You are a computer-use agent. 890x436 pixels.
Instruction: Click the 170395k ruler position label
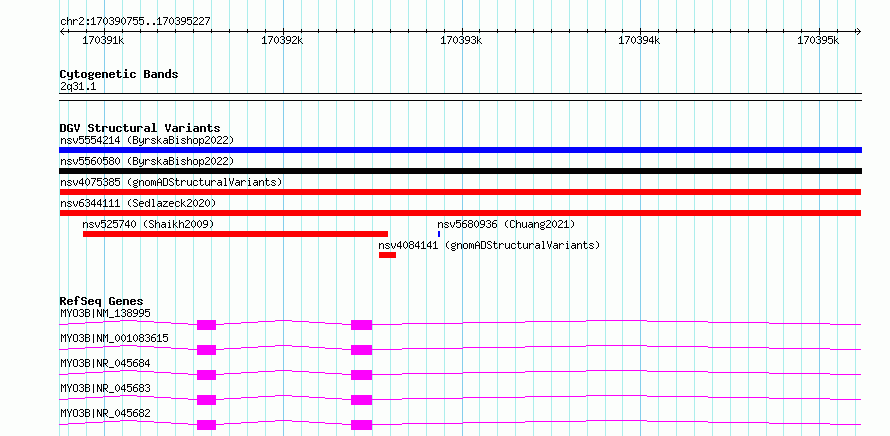[x=818, y=40]
